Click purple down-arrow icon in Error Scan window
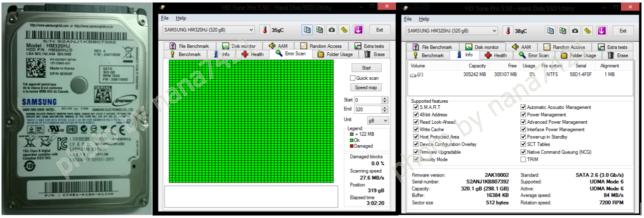The height and width of the screenshot is (218, 644). [x=358, y=30]
